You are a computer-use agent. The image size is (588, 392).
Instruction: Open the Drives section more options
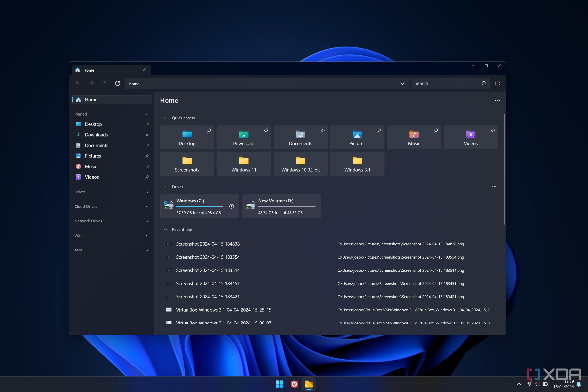point(494,187)
